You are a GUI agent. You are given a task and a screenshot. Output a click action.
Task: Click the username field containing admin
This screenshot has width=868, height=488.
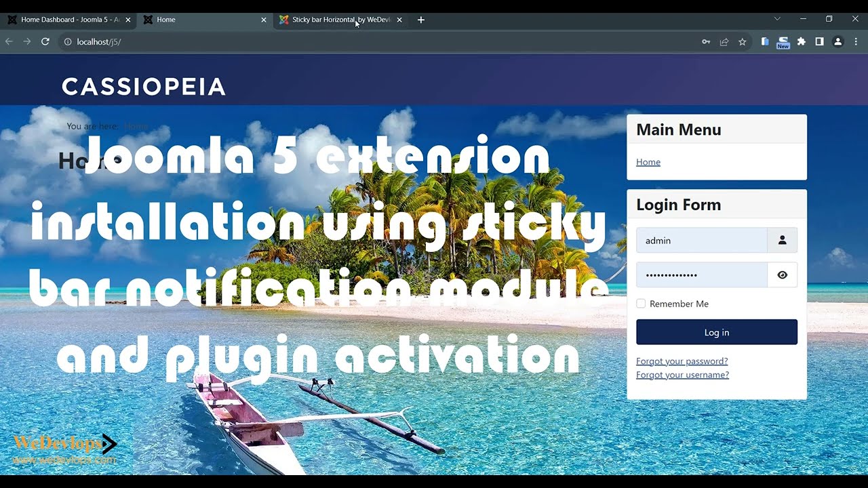click(701, 241)
